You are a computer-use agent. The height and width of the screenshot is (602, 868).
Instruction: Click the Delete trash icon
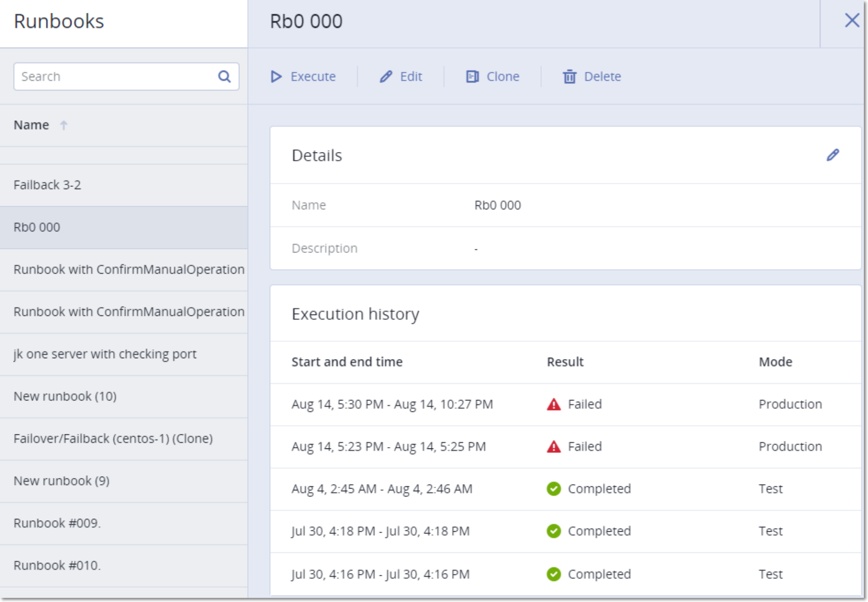click(x=569, y=77)
